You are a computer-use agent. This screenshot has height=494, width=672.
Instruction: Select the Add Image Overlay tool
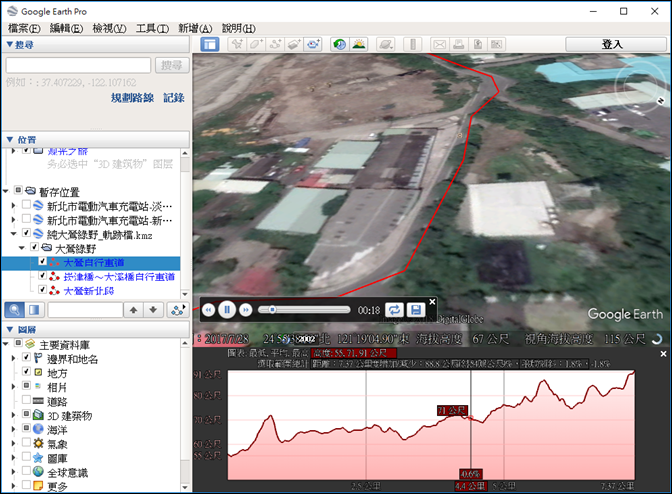tap(294, 44)
